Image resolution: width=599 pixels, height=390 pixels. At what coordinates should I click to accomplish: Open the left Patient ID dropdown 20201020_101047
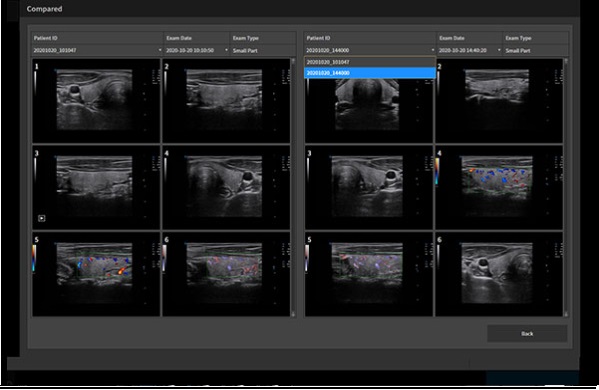point(97,50)
